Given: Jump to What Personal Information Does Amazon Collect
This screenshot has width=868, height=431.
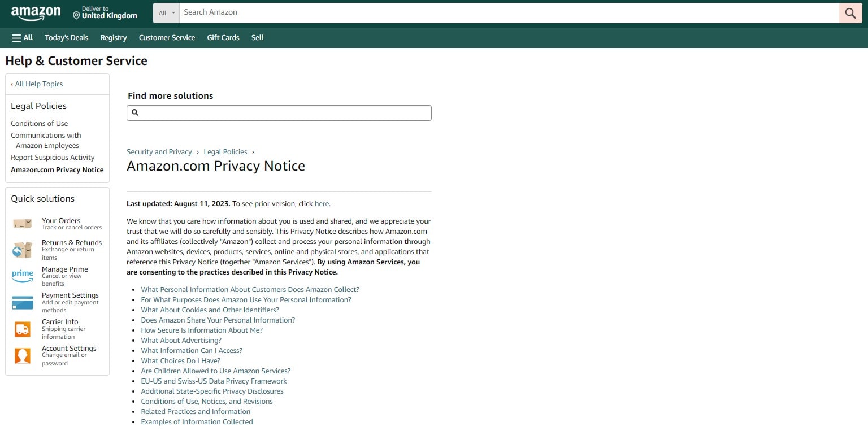Looking at the screenshot, I should pyautogui.click(x=250, y=290).
